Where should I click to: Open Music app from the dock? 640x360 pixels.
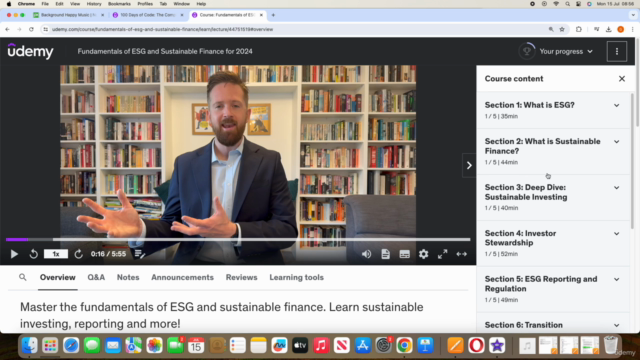[321, 346]
